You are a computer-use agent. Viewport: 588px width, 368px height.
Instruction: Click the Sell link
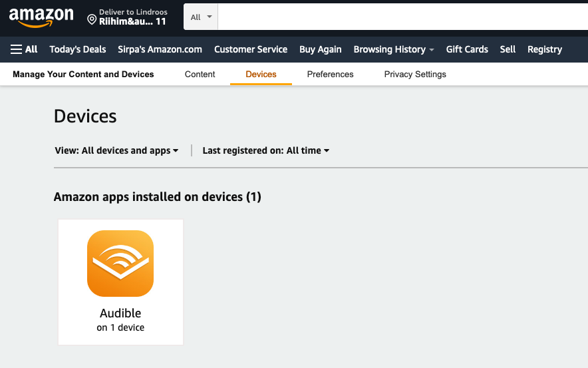click(x=508, y=49)
